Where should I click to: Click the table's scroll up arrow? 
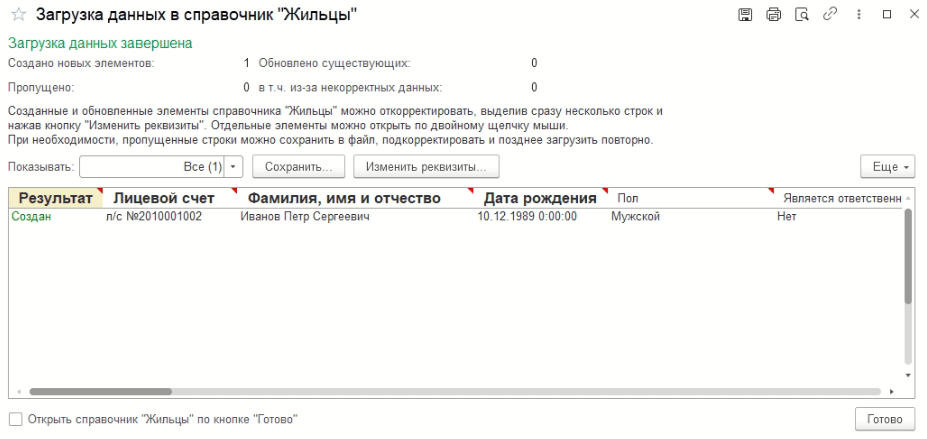(x=909, y=198)
